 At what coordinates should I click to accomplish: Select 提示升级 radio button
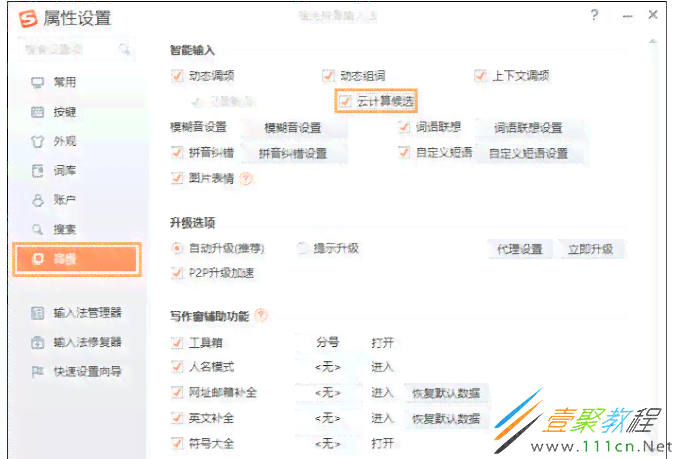pos(302,248)
